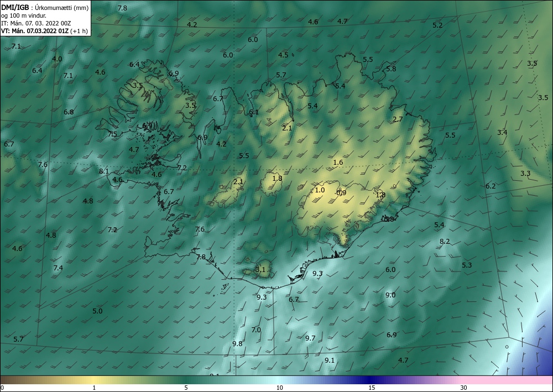Screen dimensions: 553x392
Task: Select the 7.0 value south of Iceland
Action: pos(256,330)
